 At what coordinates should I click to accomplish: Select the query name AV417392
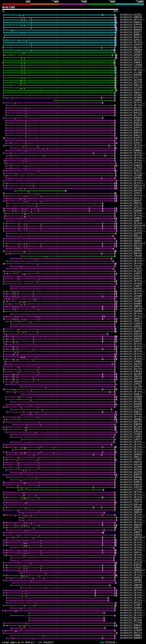[x=8, y=8]
